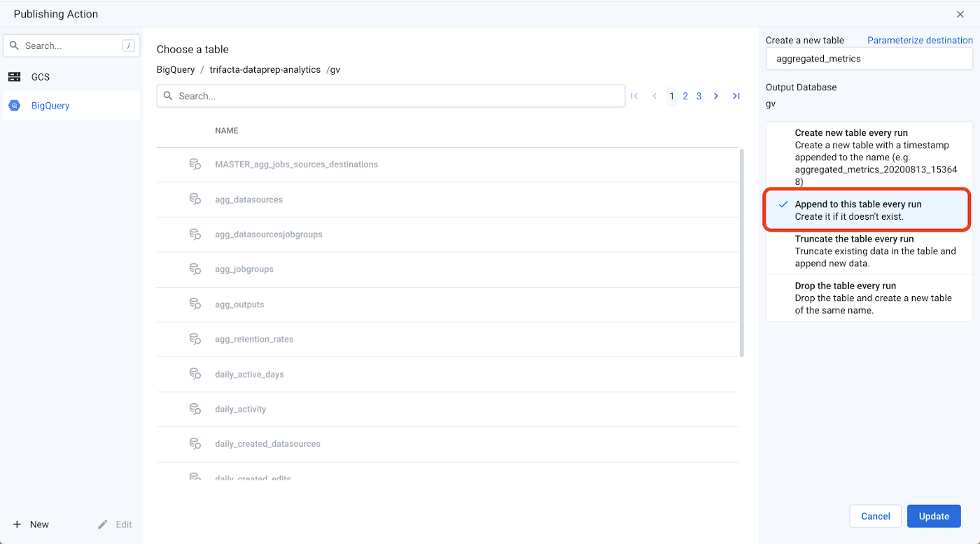Image resolution: width=980 pixels, height=544 pixels.
Task: Click table icon beside MASTER_agg_jobs_sources_destinations
Action: 195,165
